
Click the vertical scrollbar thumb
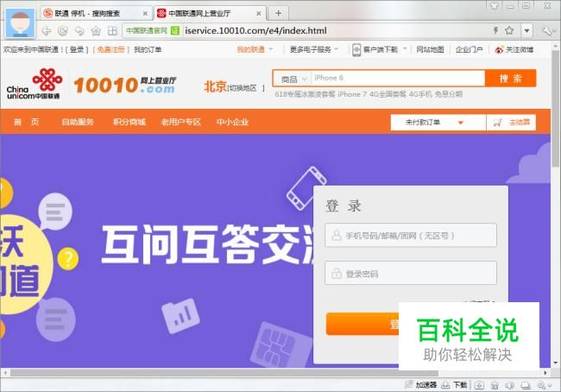556,109
